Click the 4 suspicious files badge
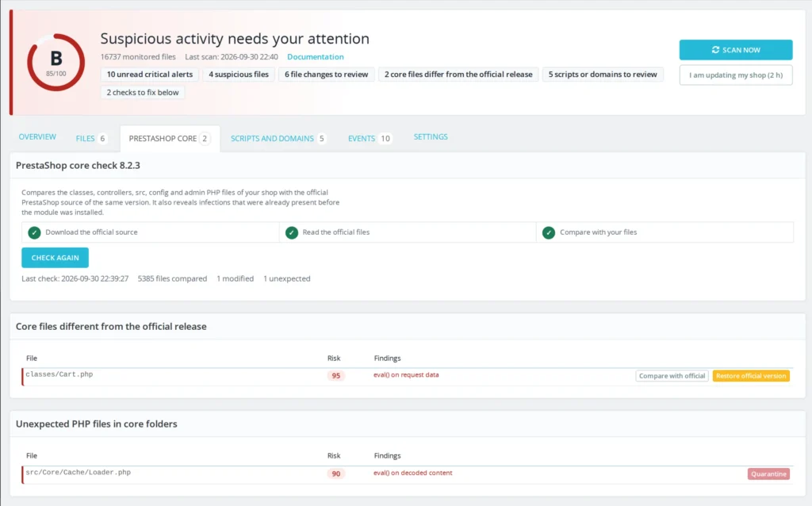The height and width of the screenshot is (506, 812). [x=239, y=75]
